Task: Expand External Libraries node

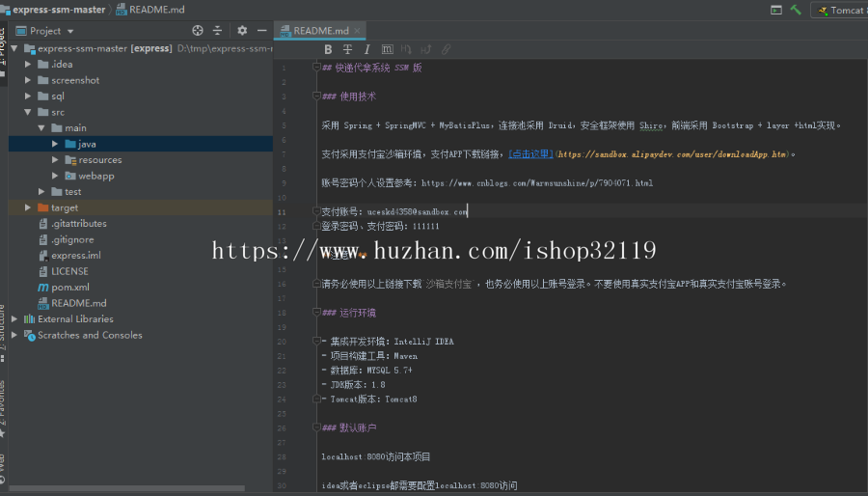Action: [x=14, y=318]
